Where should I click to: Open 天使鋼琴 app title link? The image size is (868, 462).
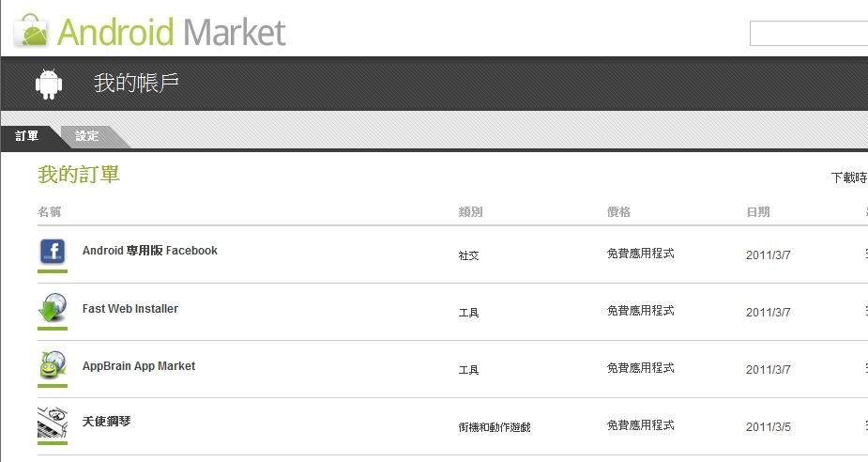[x=106, y=421]
